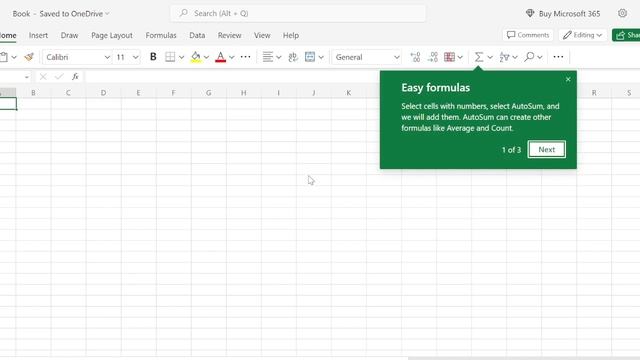The width and height of the screenshot is (640, 360).
Task: Click the horizontal scrollbar at the bottom
Action: pyautogui.click(x=524, y=358)
